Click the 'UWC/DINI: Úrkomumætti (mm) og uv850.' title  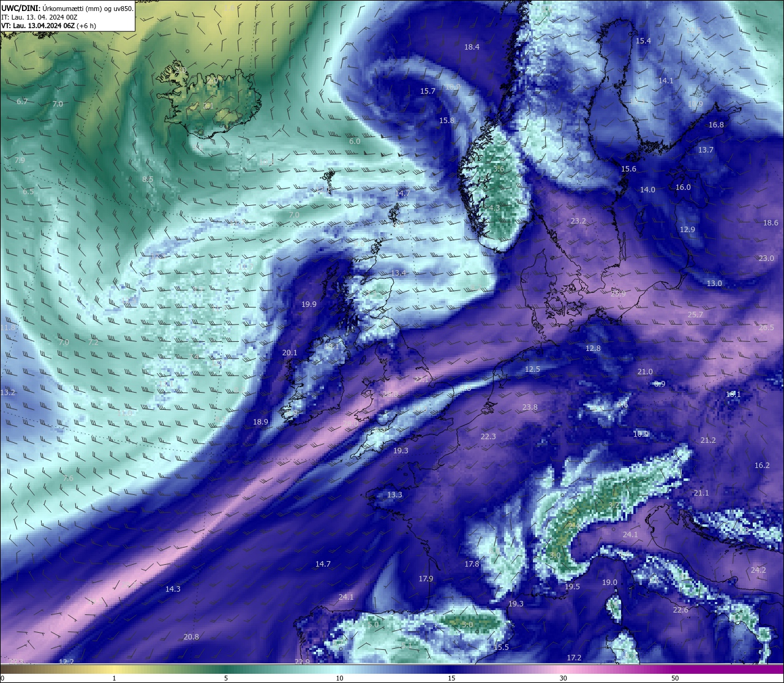(67, 8)
